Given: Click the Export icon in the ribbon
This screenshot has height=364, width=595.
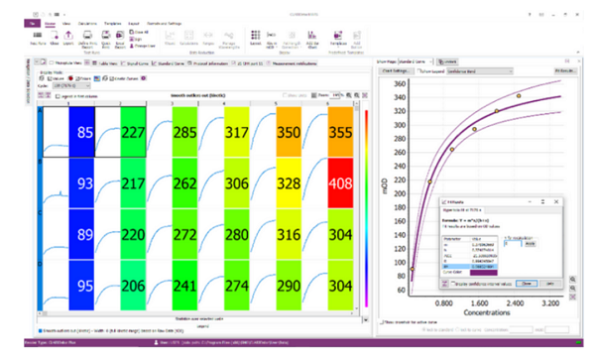Looking at the screenshot, I should 68,36.
